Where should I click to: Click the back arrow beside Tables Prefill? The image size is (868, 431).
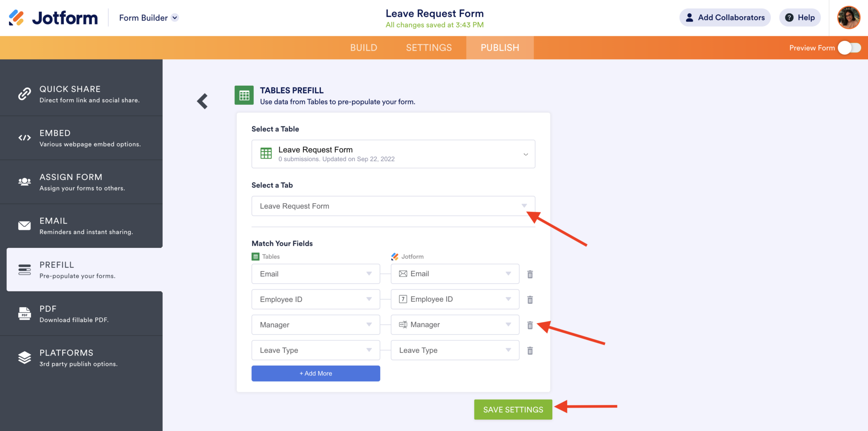[202, 101]
